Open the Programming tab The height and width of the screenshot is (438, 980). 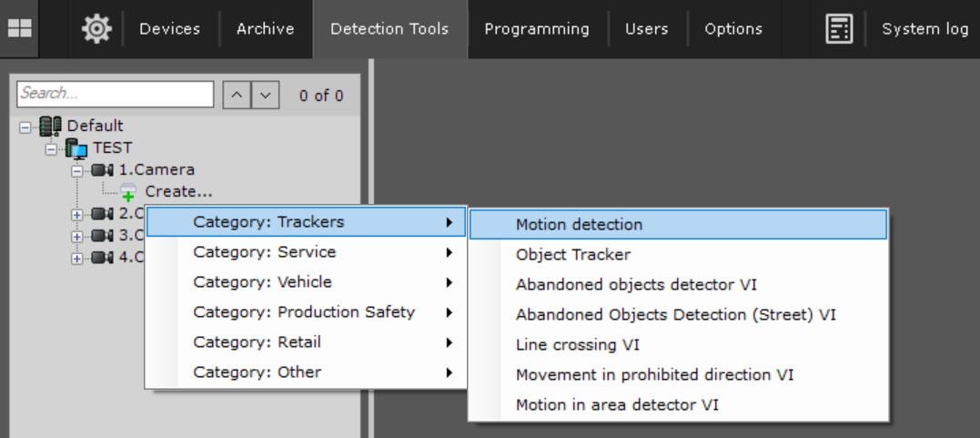536,29
